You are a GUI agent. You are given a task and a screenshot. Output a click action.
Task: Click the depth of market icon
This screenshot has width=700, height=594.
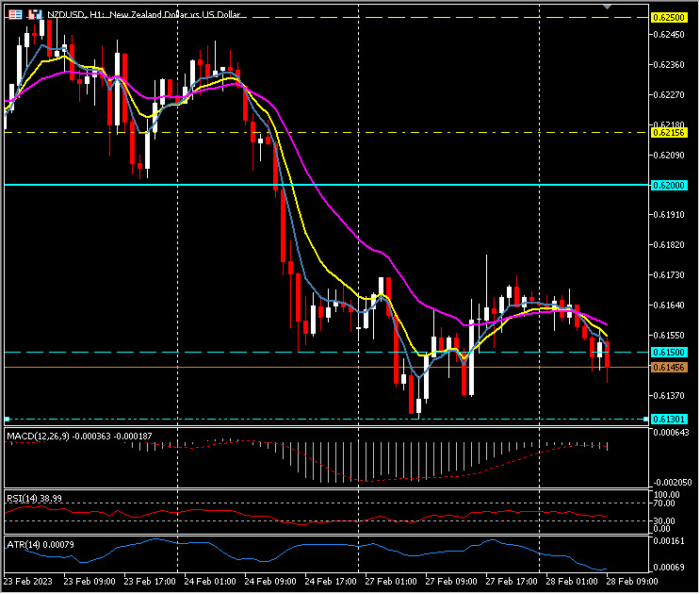(34, 16)
